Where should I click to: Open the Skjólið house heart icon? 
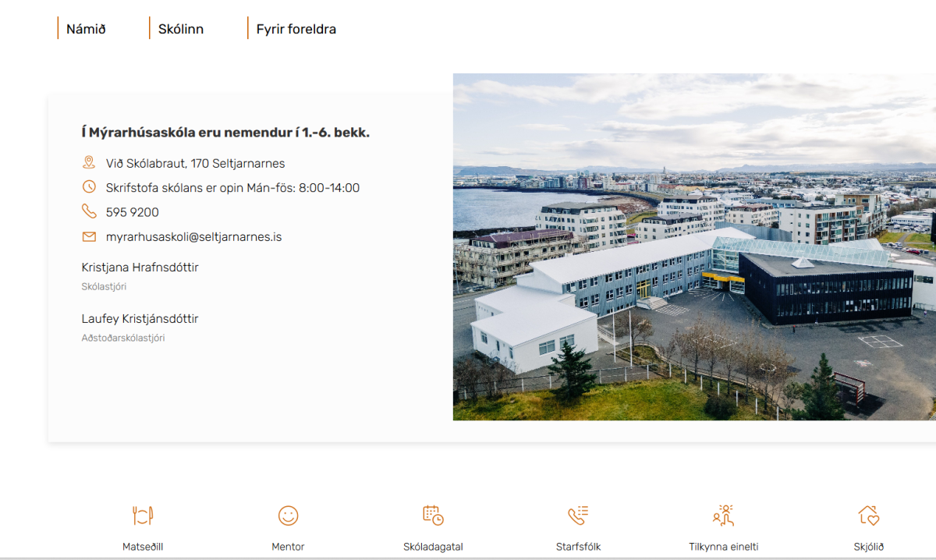tap(868, 516)
